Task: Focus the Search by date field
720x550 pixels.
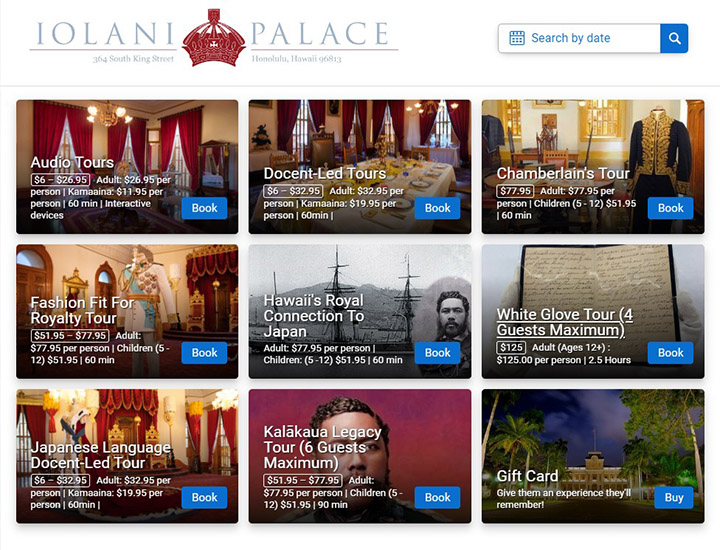Action: click(x=579, y=38)
